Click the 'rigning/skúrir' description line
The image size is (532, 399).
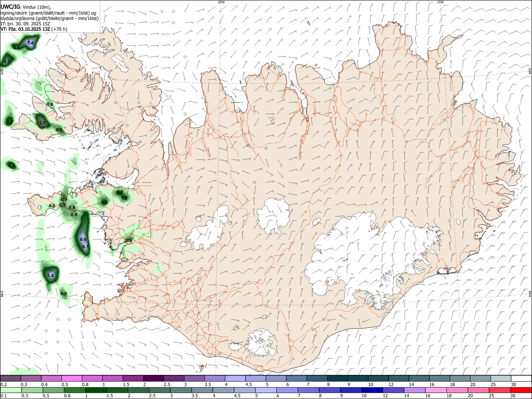[x=49, y=13]
